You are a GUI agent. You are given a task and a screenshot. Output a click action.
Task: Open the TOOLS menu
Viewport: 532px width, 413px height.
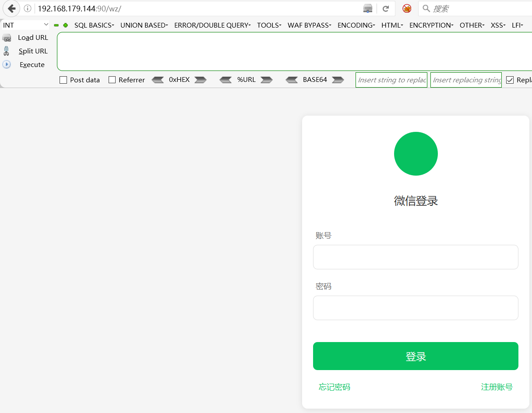pyautogui.click(x=269, y=25)
